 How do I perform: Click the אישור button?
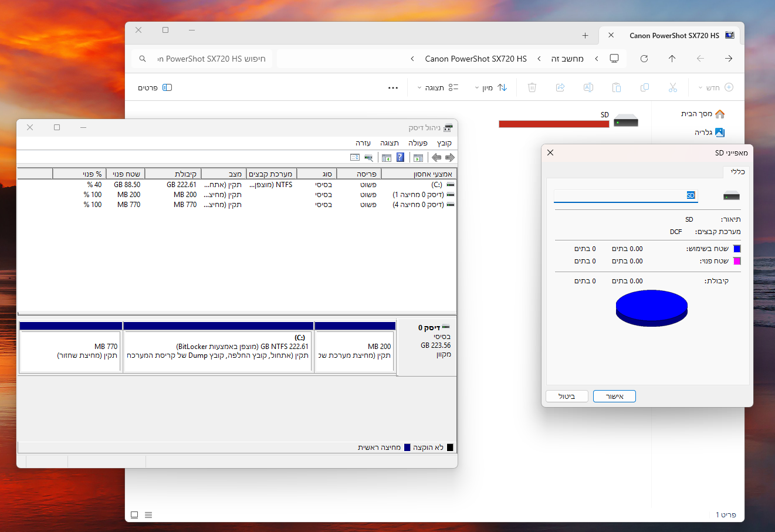pyautogui.click(x=614, y=397)
